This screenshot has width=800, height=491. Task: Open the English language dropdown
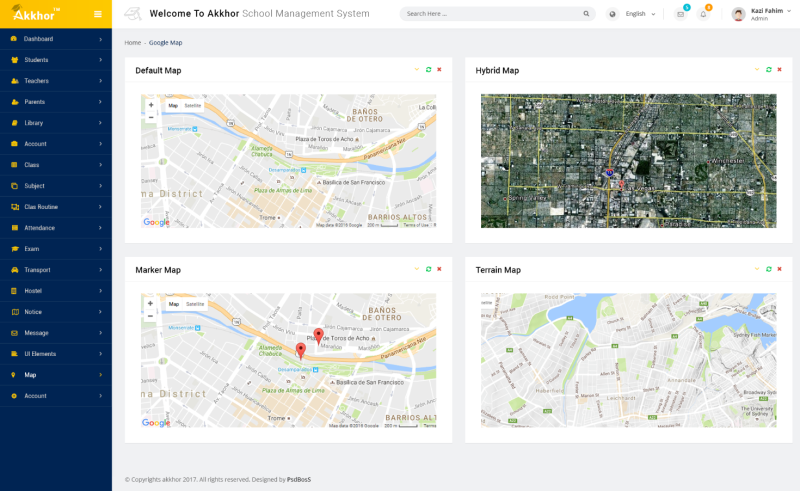click(x=640, y=14)
